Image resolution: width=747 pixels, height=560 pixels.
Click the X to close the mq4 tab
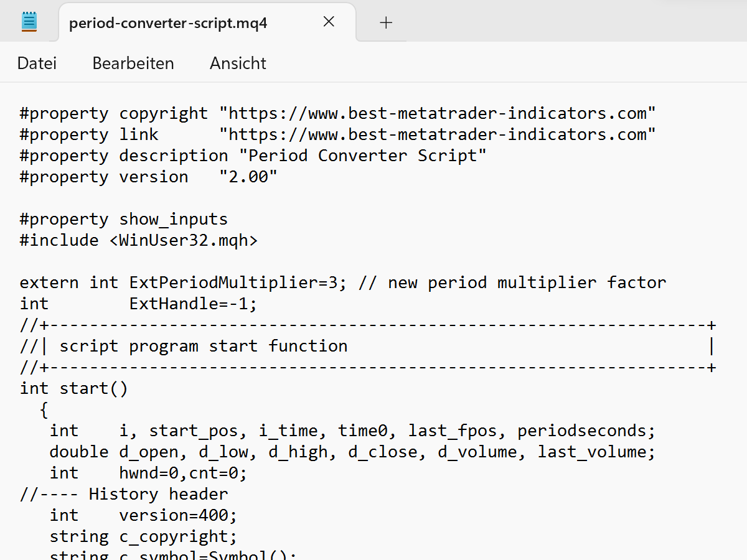click(x=329, y=21)
